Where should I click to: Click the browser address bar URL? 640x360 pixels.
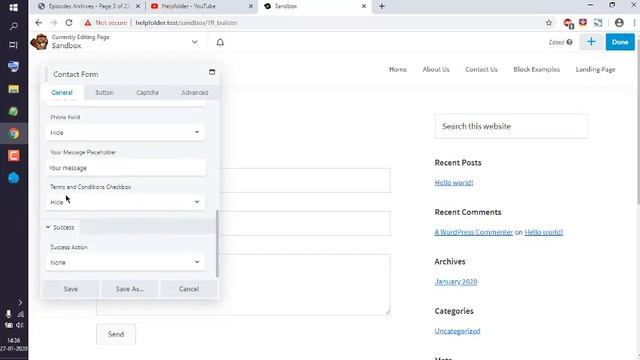pos(186,23)
